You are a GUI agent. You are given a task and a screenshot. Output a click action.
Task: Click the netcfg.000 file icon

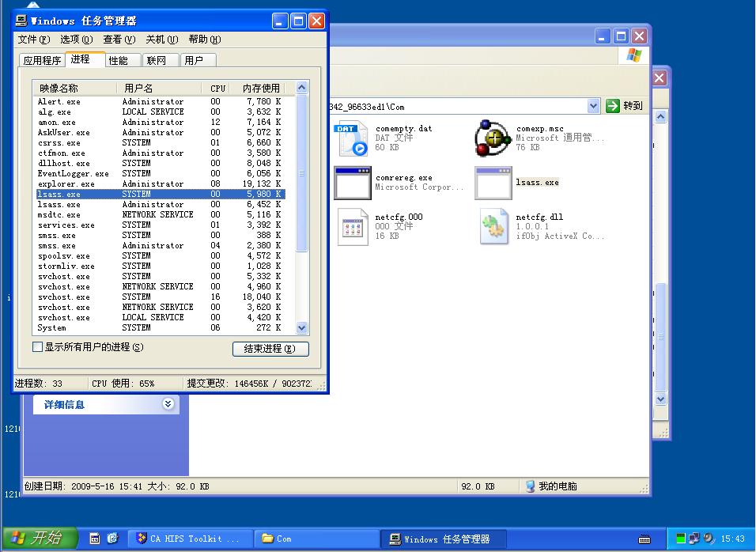pos(352,227)
